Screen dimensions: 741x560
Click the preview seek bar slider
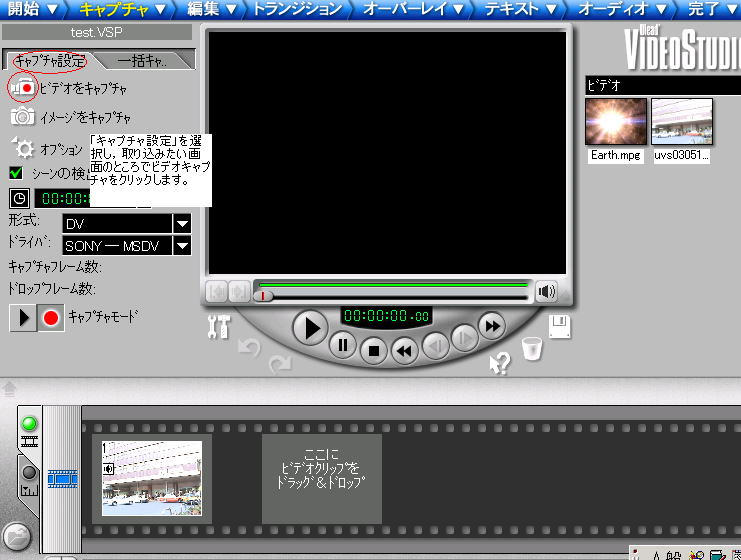[265, 295]
